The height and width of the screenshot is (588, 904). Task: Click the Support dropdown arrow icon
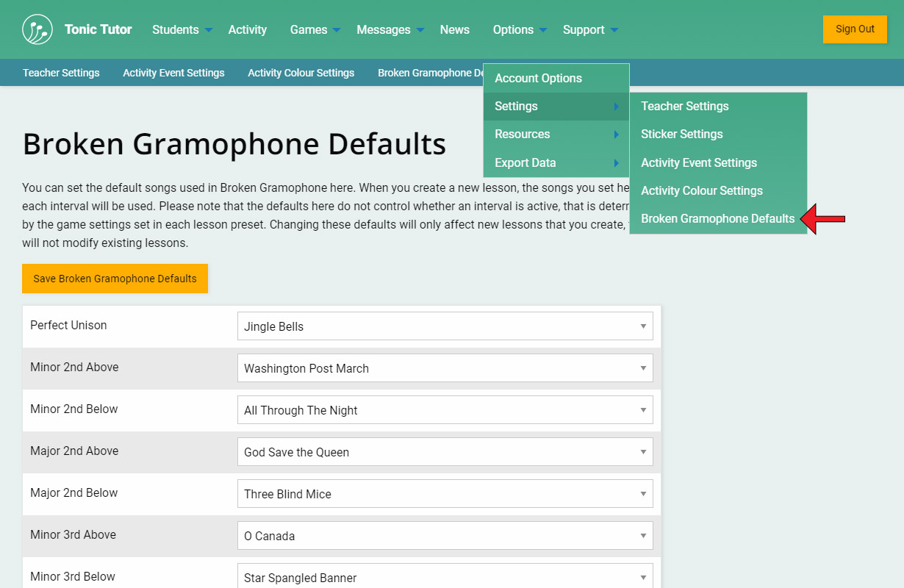click(x=614, y=30)
